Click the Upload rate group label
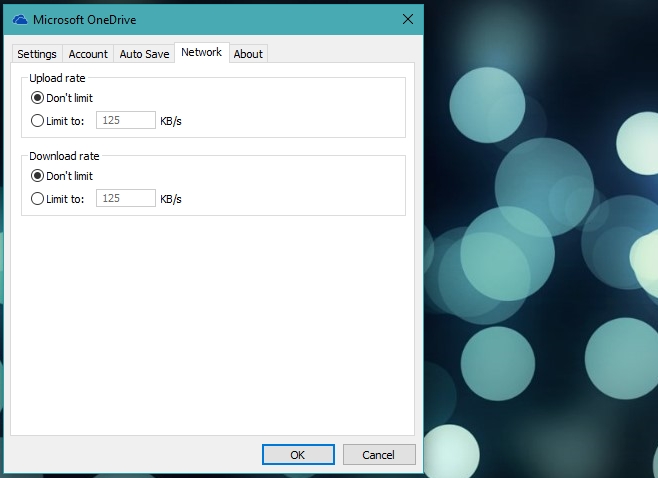Image resolution: width=658 pixels, height=478 pixels. coord(57,78)
